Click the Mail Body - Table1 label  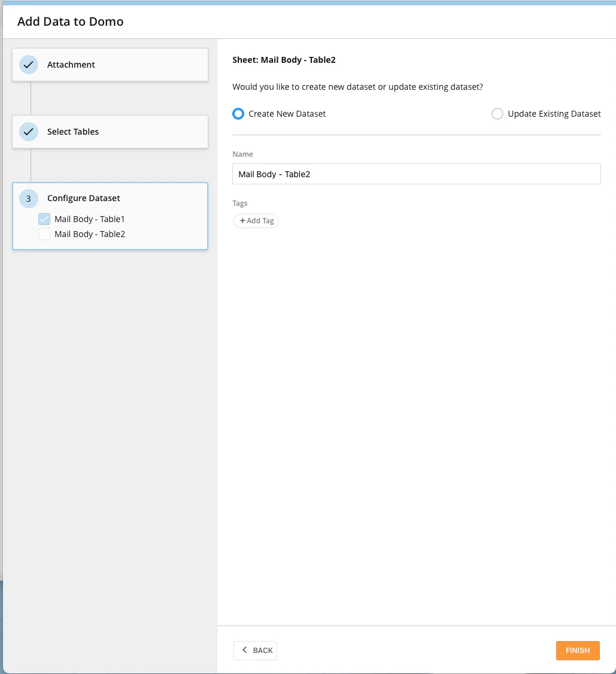pyautogui.click(x=89, y=219)
